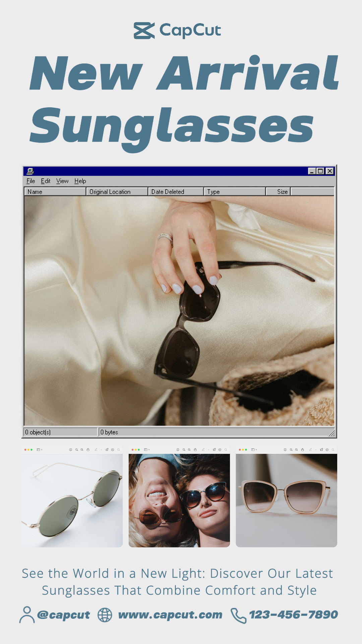Select highlight pen in cat-eye sunglasses window
362x644 pixels.
click(x=310, y=450)
